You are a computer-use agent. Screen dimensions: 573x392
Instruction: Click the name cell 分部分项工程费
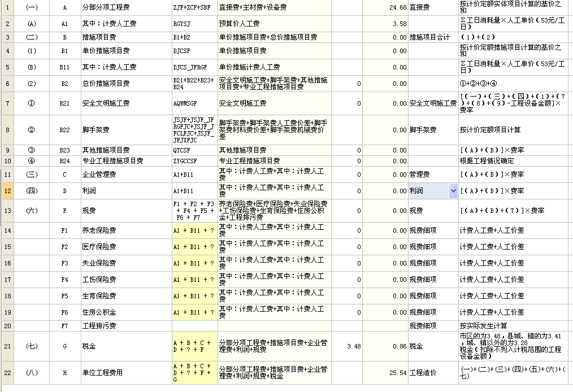pyautogui.click(x=127, y=7)
